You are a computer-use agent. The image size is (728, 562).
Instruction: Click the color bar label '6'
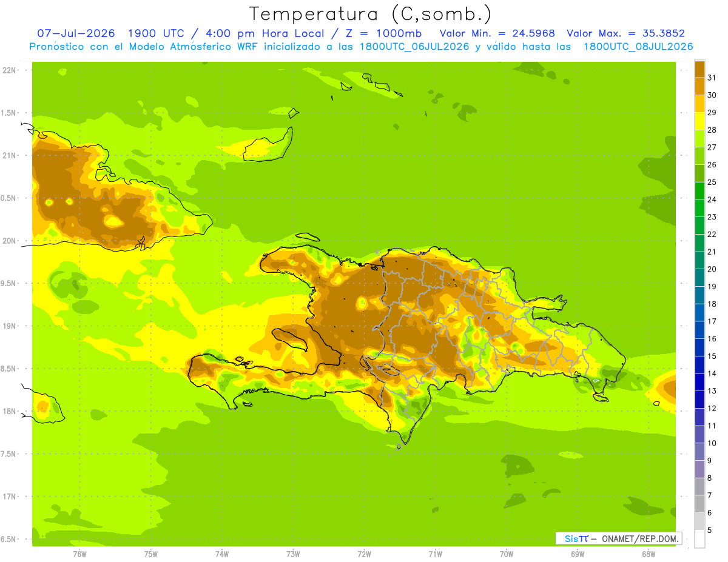[x=710, y=513]
